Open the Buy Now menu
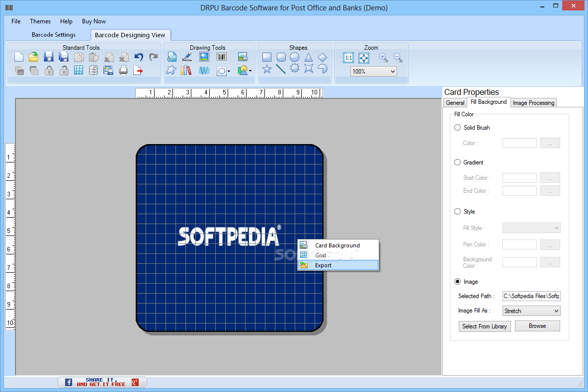 pos(94,21)
